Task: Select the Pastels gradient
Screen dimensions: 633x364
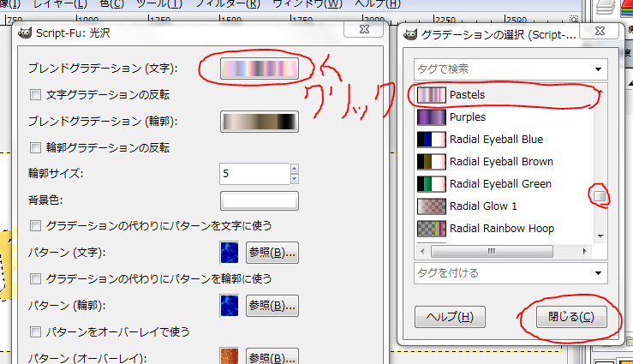Action: pyautogui.click(x=505, y=95)
